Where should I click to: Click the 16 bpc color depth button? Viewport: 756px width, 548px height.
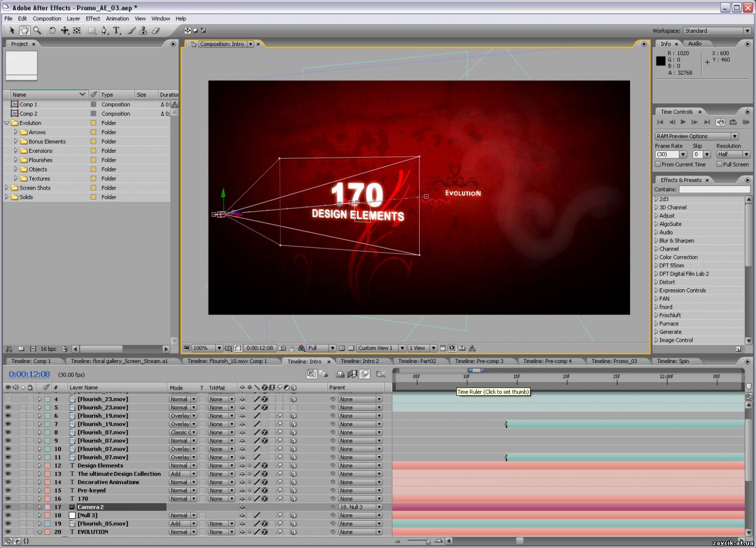[48, 349]
